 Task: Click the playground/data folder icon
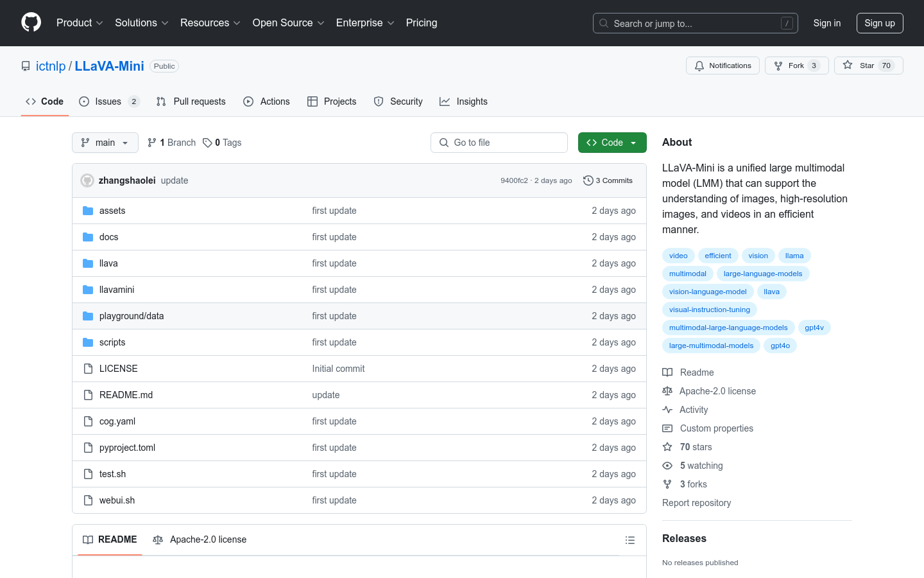click(x=88, y=316)
